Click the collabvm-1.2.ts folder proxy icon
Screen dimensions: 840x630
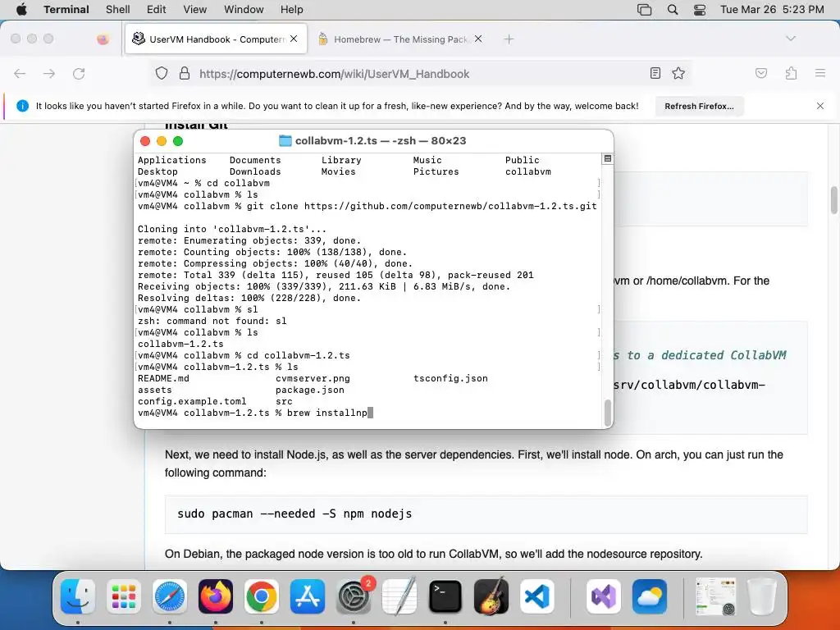tap(285, 141)
